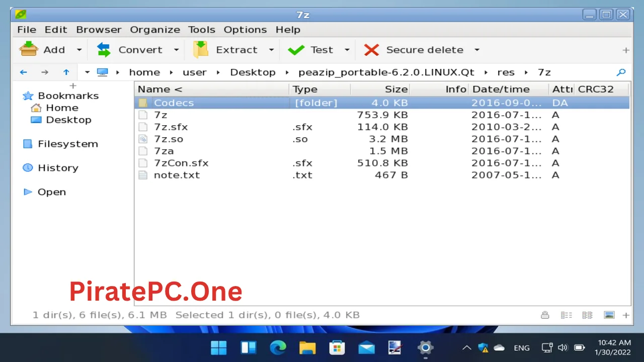Launch Microsoft Edge from taskbar

tap(278, 347)
